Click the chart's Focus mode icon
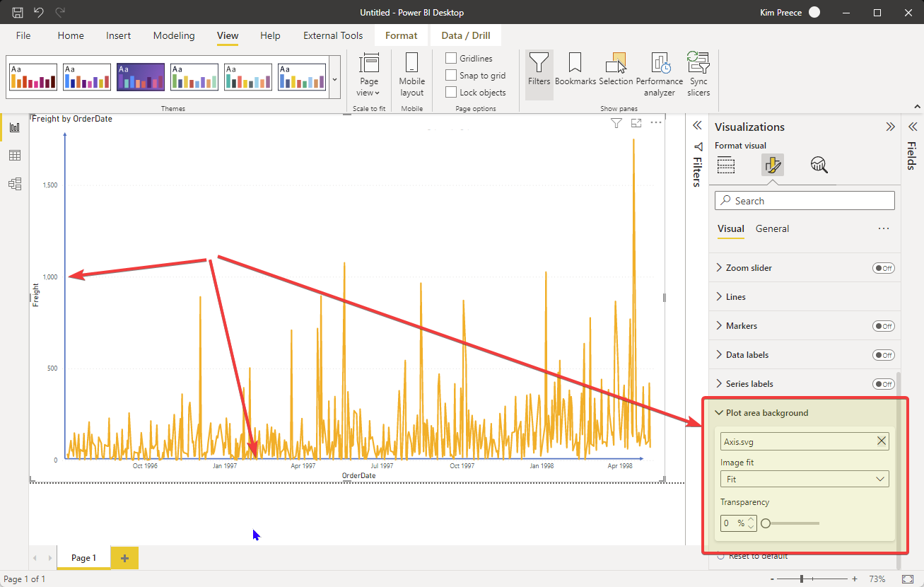 (636, 123)
